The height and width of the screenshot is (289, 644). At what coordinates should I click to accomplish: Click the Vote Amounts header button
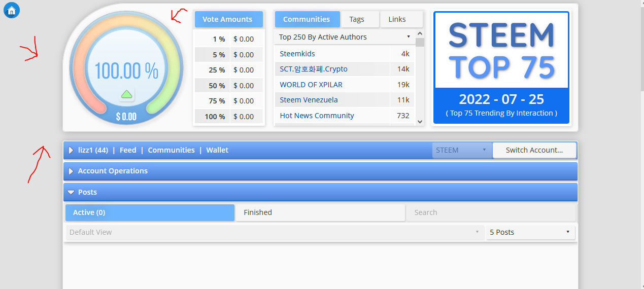229,19
